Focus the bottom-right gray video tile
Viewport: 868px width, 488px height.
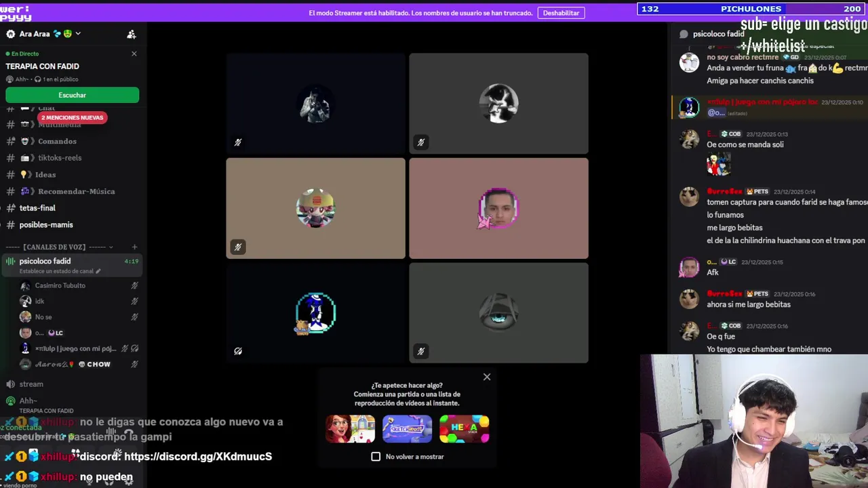pos(498,312)
